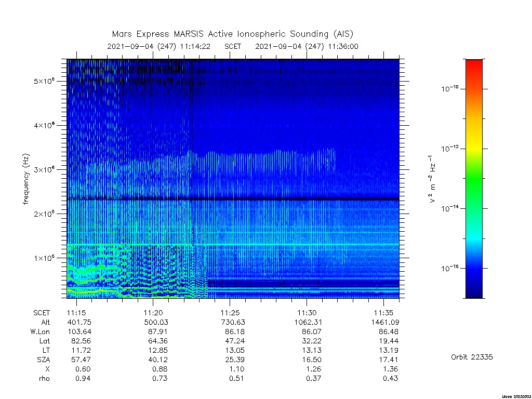The width and height of the screenshot is (532, 399).
Task: Click the 'SCET' row label below the plot
Action: pos(42,313)
